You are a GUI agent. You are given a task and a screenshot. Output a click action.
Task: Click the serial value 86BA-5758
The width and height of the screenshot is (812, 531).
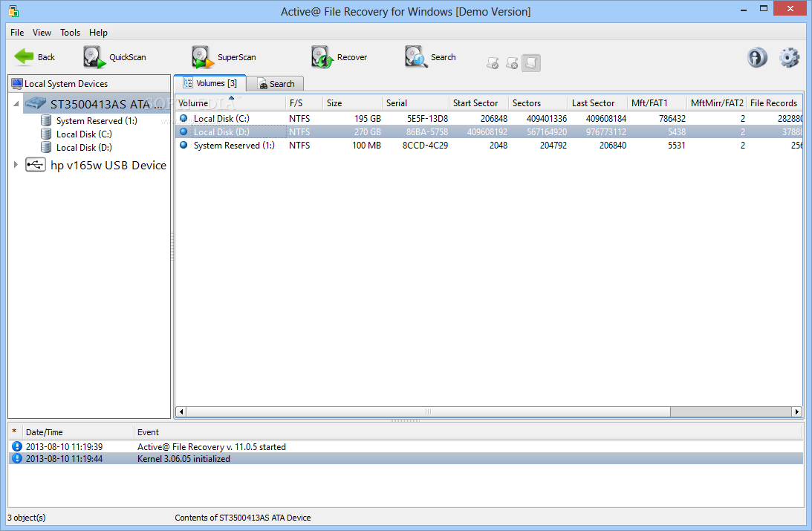click(426, 132)
